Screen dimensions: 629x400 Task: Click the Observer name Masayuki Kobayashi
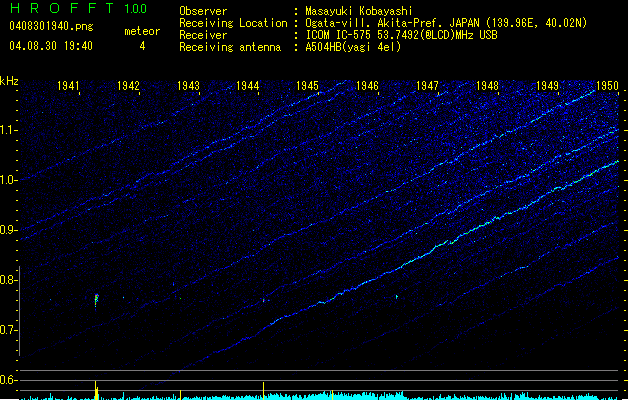pyautogui.click(x=359, y=11)
